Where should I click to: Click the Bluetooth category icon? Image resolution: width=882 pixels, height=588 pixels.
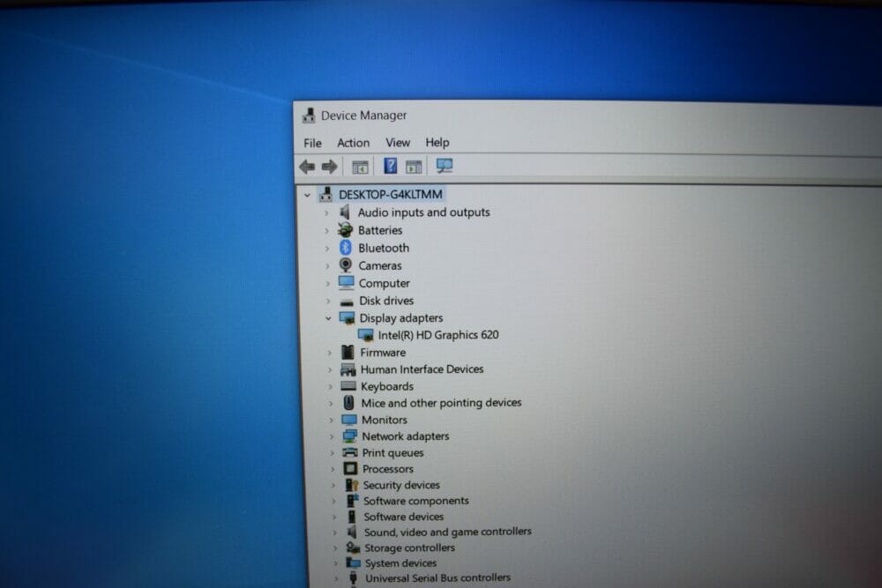(x=346, y=248)
